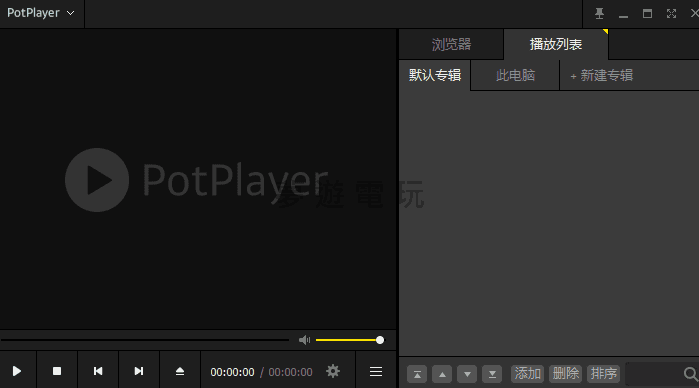Toggle the playlist panel hamburger icon

376,371
